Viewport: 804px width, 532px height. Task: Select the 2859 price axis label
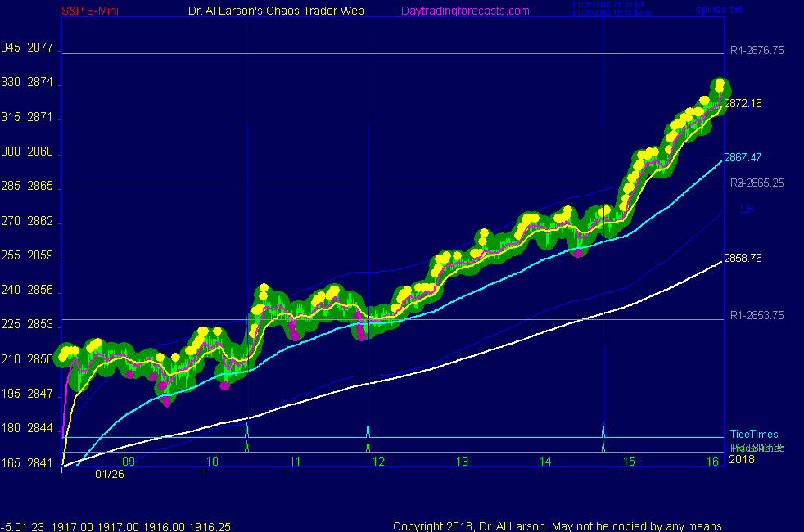click(40, 255)
